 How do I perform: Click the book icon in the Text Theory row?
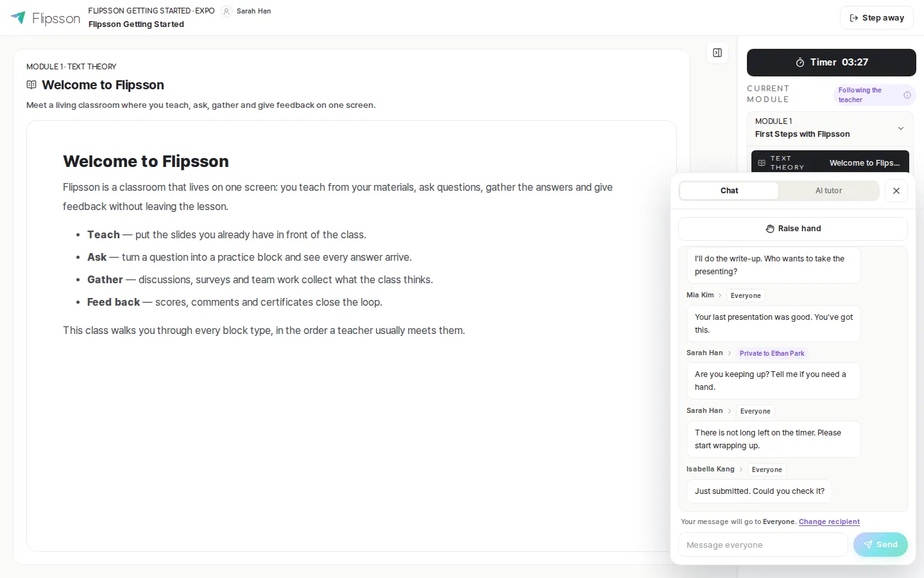click(x=762, y=163)
